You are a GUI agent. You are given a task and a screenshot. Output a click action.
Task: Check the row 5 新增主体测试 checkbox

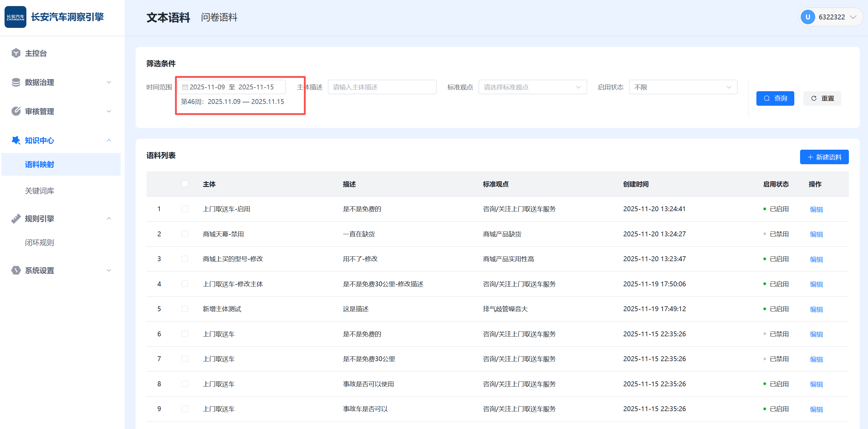coord(185,309)
